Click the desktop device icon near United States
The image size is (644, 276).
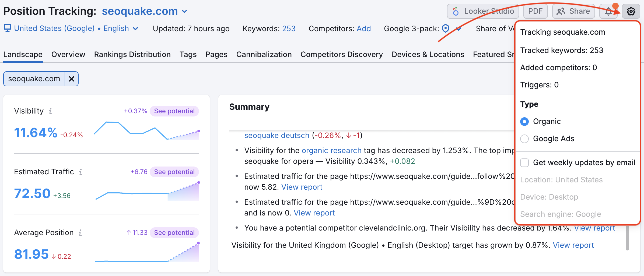pyautogui.click(x=7, y=28)
